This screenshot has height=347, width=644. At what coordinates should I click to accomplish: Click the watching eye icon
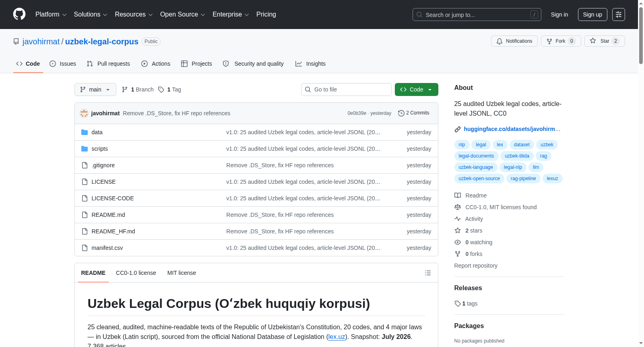[x=458, y=242]
